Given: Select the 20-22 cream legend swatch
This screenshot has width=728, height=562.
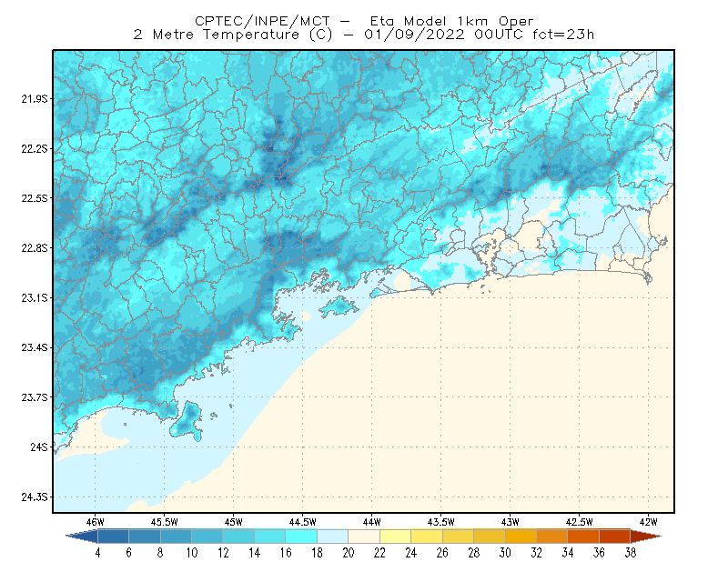Looking at the screenshot, I should pos(364,537).
